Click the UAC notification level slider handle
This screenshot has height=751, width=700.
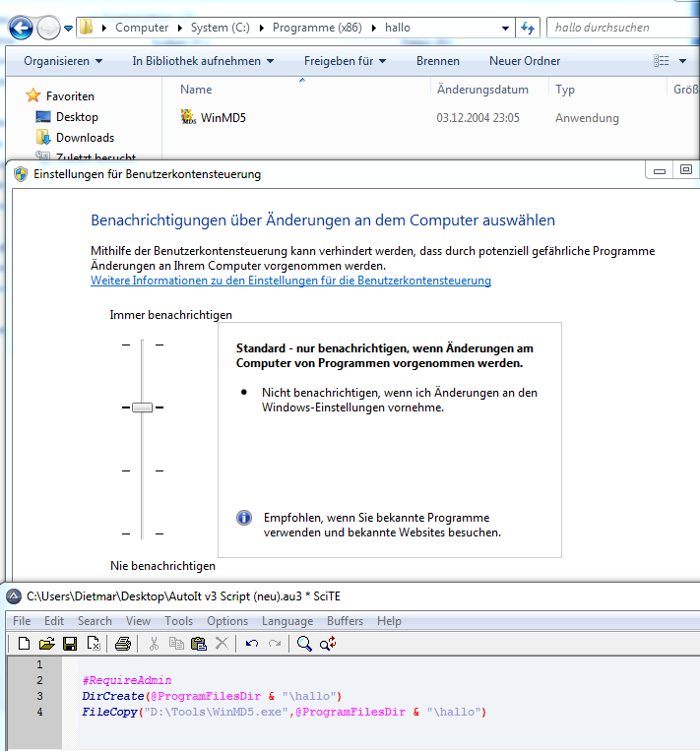tap(142, 407)
